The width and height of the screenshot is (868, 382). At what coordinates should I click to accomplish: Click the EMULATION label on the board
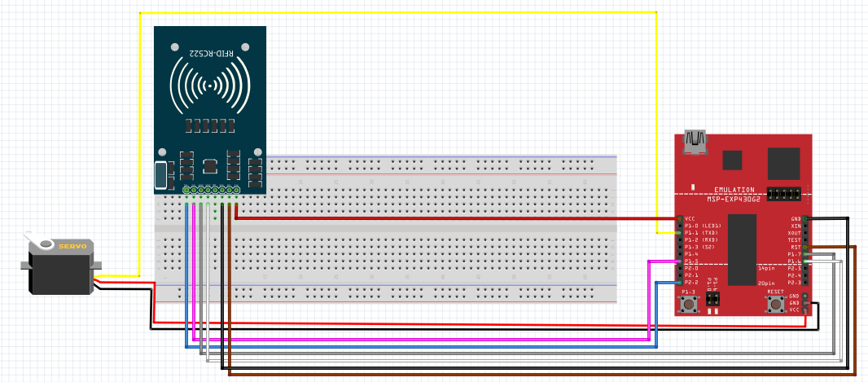(x=734, y=189)
